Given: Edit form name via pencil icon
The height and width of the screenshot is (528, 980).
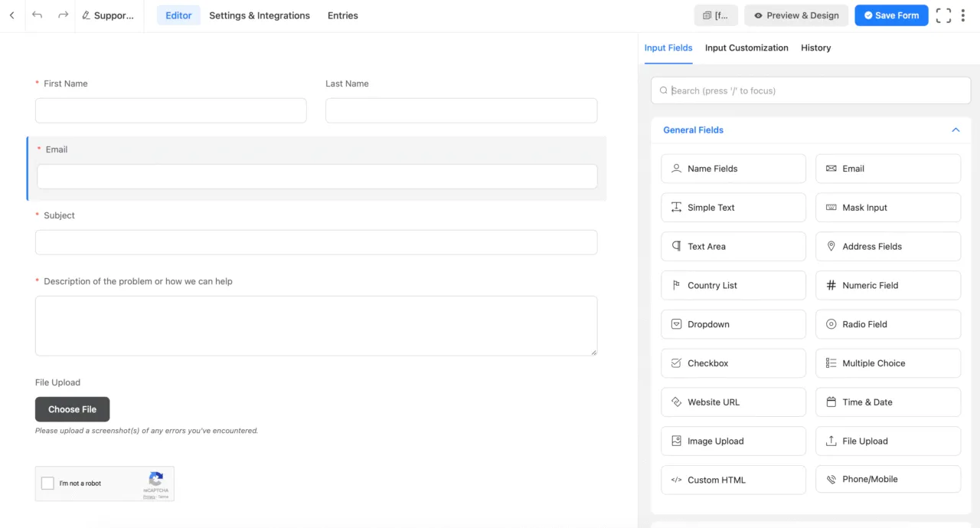Looking at the screenshot, I should point(86,15).
